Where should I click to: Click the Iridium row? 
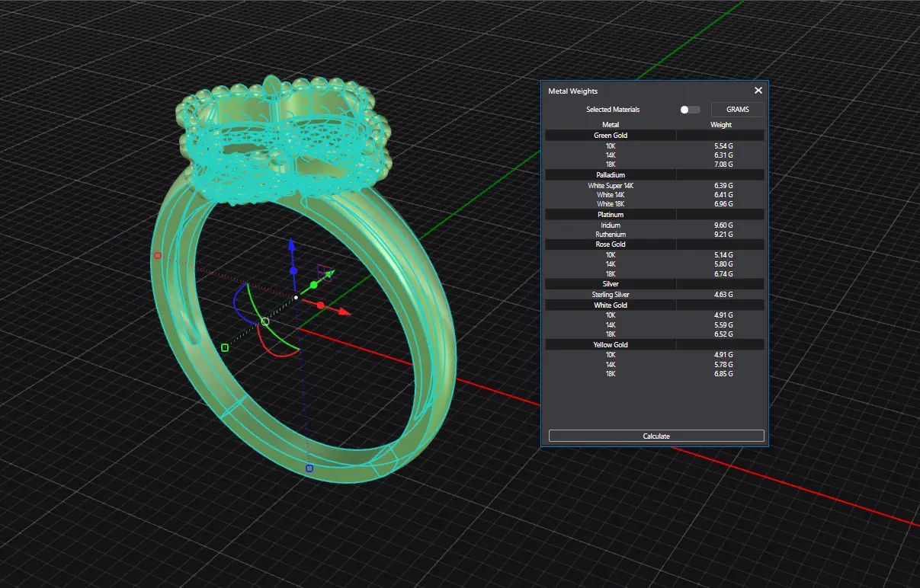tap(655, 225)
